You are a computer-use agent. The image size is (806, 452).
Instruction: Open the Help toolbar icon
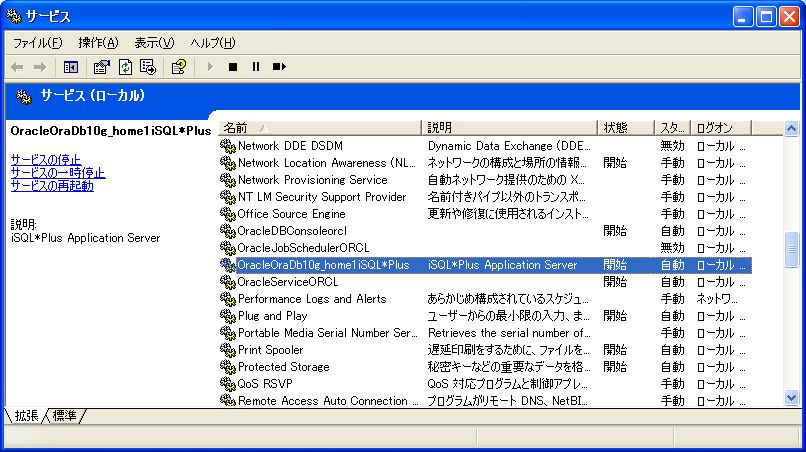(178, 67)
